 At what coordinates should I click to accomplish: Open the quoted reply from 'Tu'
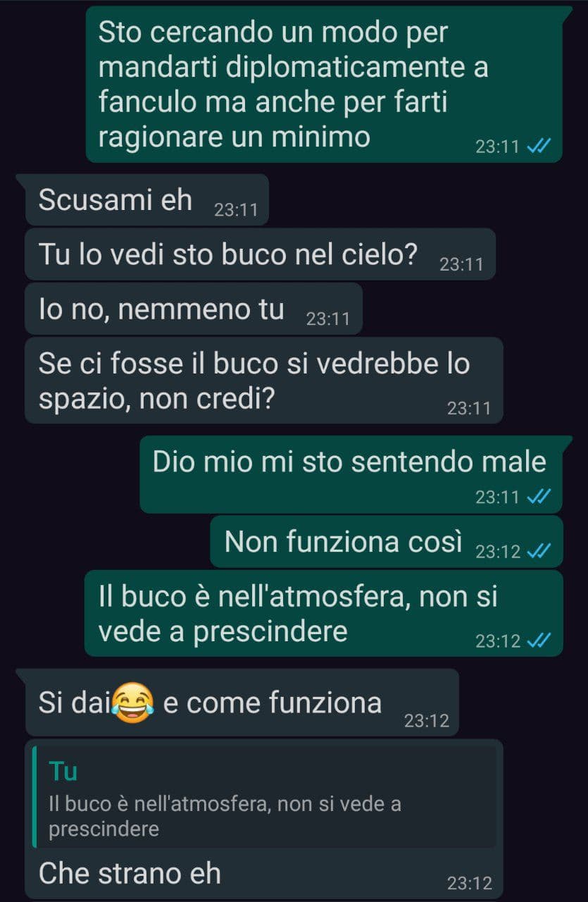pyautogui.click(x=265, y=796)
